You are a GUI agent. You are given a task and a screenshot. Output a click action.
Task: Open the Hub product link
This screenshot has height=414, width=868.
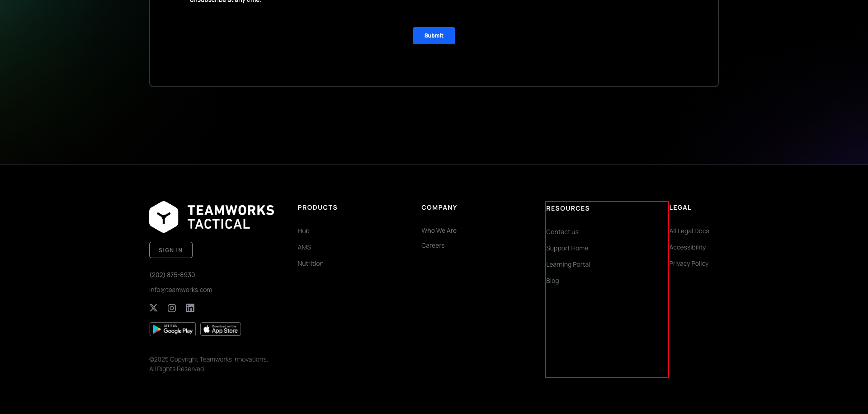pos(303,231)
